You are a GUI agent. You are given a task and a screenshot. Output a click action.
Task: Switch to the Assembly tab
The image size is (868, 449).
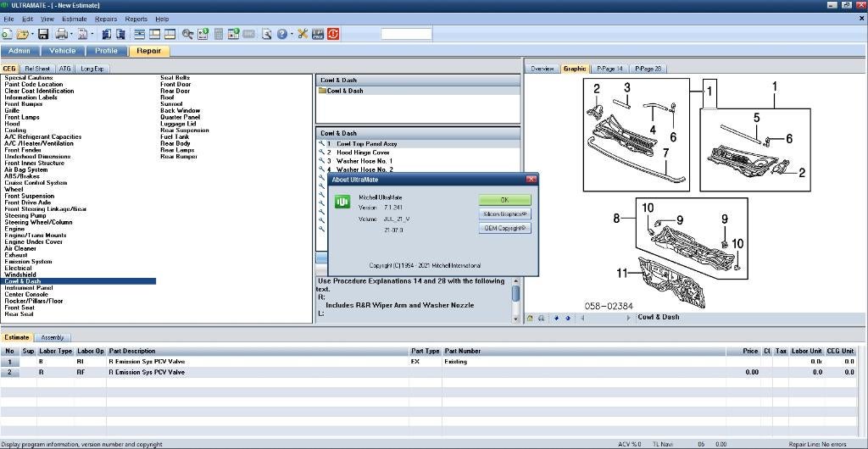(x=53, y=337)
